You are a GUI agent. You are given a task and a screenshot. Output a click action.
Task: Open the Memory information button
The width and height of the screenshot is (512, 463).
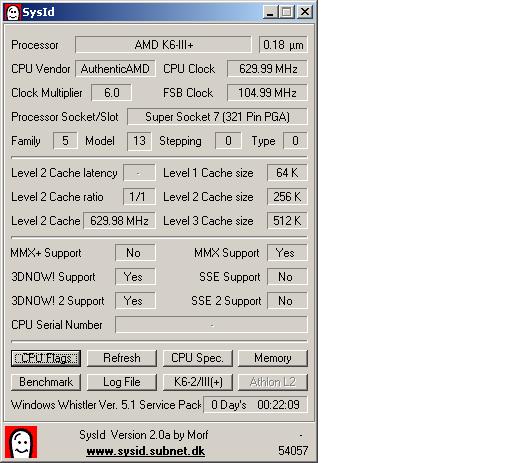273,358
